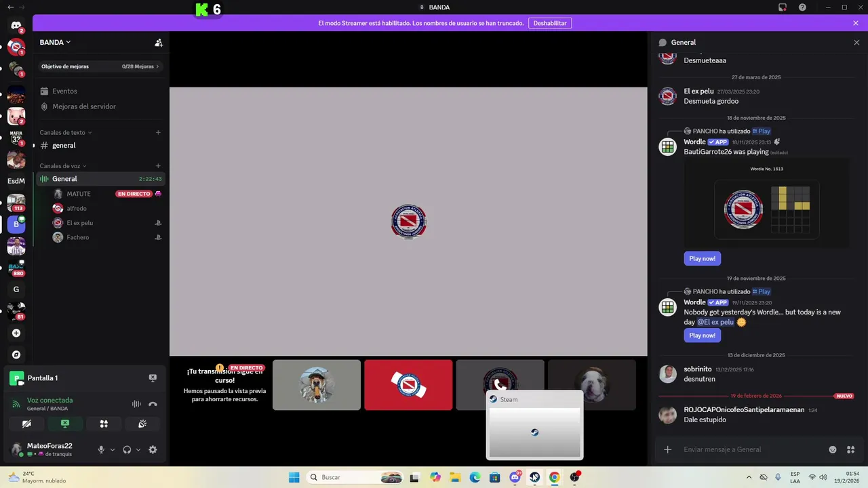Open audio output options dropdown arrow
Screen dimensions: 868x488
point(138,449)
